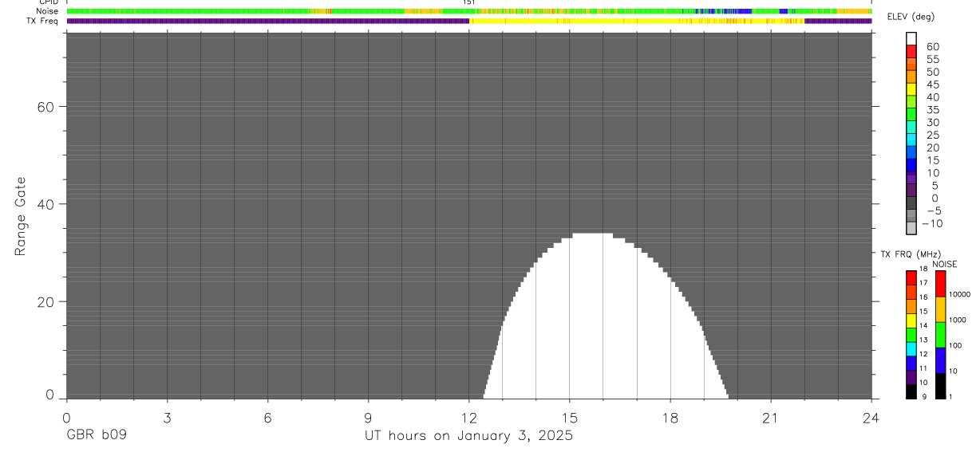This screenshot has width=980, height=452.
Task: Click the 60 tick label on the Range Gate axis
Action: click(47, 107)
